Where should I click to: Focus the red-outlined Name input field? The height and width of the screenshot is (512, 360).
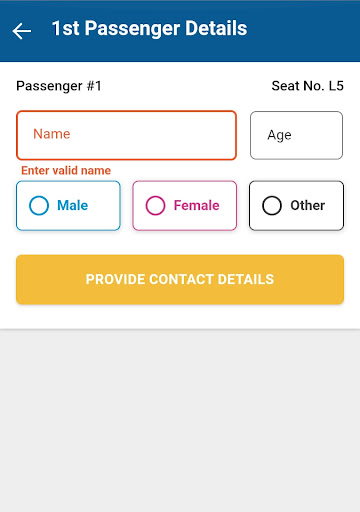[126, 135]
